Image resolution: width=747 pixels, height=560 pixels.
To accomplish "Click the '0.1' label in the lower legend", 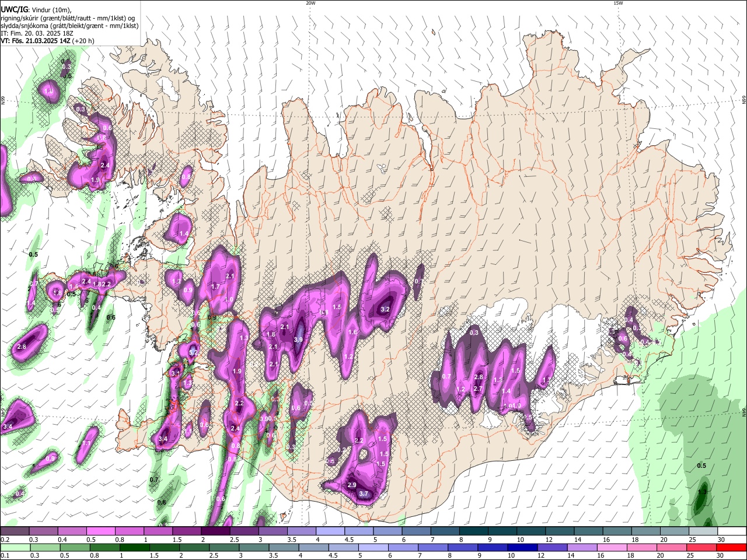I will coord(5,556).
